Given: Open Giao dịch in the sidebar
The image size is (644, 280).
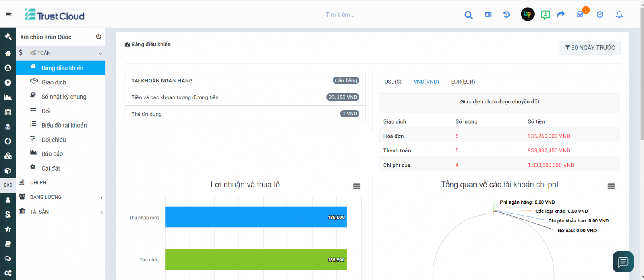Looking at the screenshot, I should coord(54,82).
